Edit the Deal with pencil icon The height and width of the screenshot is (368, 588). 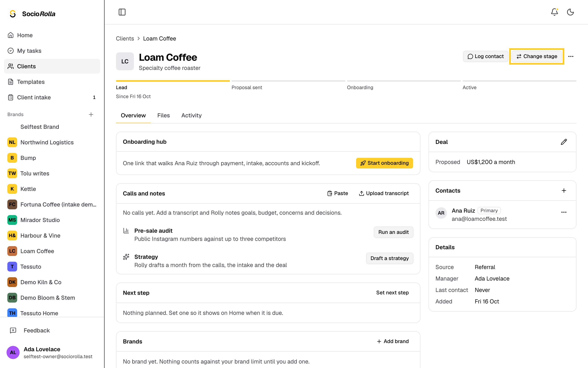pyautogui.click(x=564, y=142)
